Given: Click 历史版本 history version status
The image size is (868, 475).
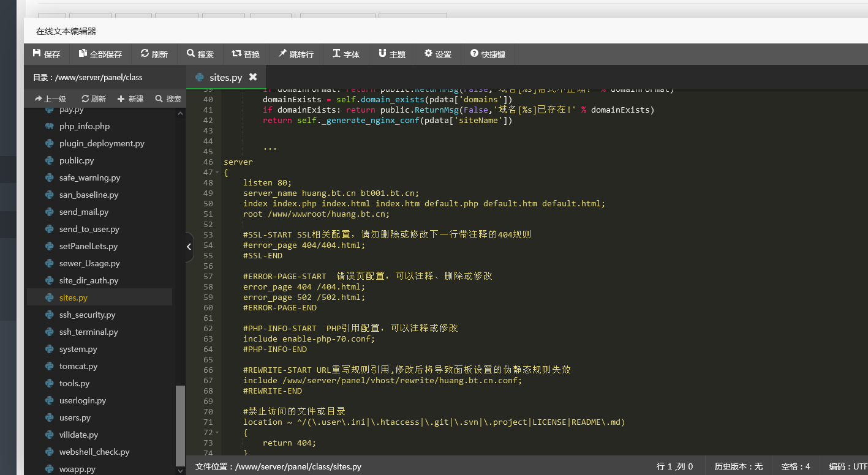Looking at the screenshot, I should pos(738,466).
